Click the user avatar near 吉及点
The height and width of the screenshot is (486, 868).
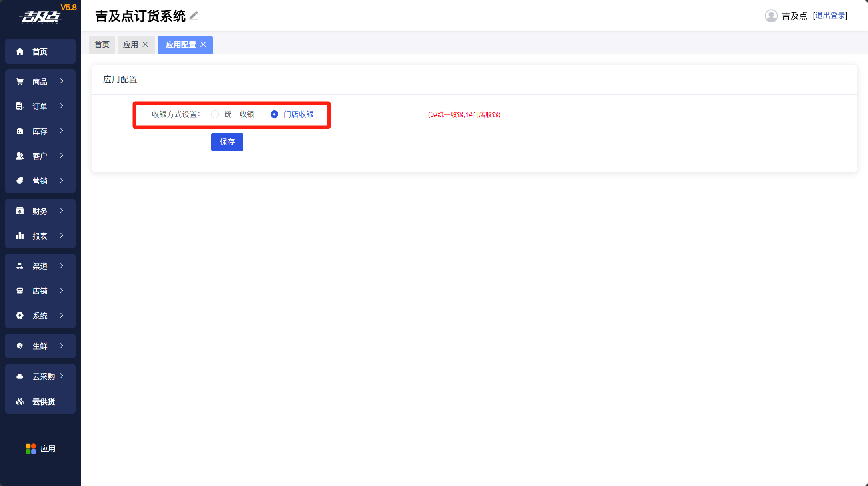coord(771,16)
